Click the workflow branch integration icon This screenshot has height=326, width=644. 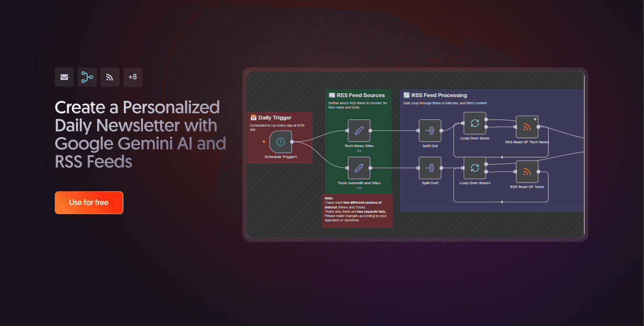tap(87, 77)
